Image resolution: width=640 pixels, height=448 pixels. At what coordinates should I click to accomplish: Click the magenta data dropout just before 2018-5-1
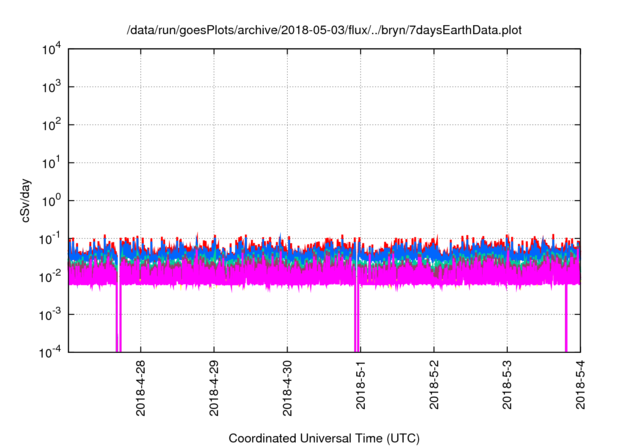pyautogui.click(x=357, y=318)
